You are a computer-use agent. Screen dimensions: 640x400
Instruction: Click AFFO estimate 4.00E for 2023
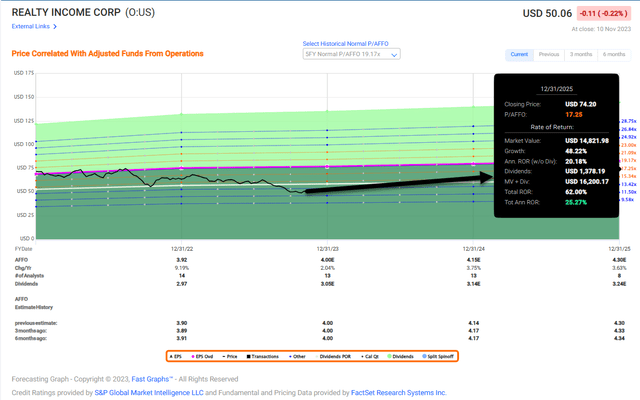pyautogui.click(x=327, y=260)
